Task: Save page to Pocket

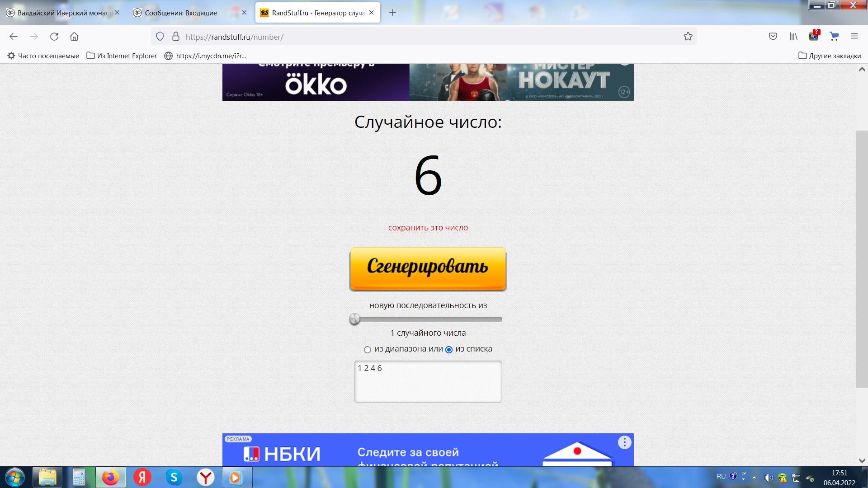Action: pyautogui.click(x=773, y=37)
